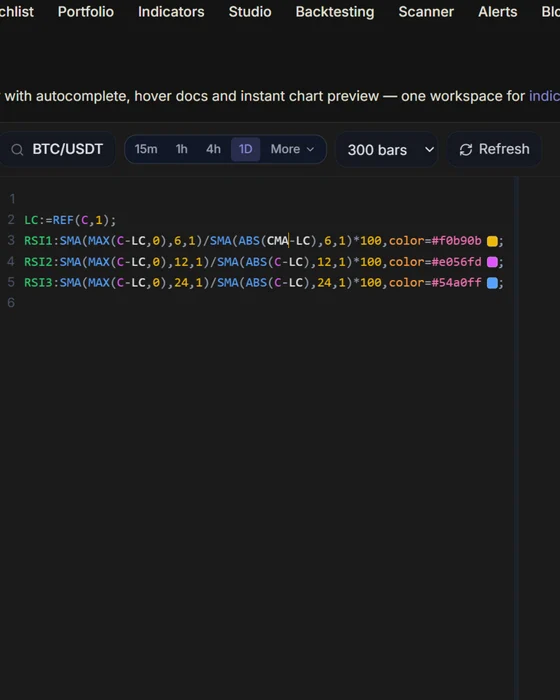Click the blue #54a0ff color swatch
This screenshot has height=700, width=560.
coord(492,283)
